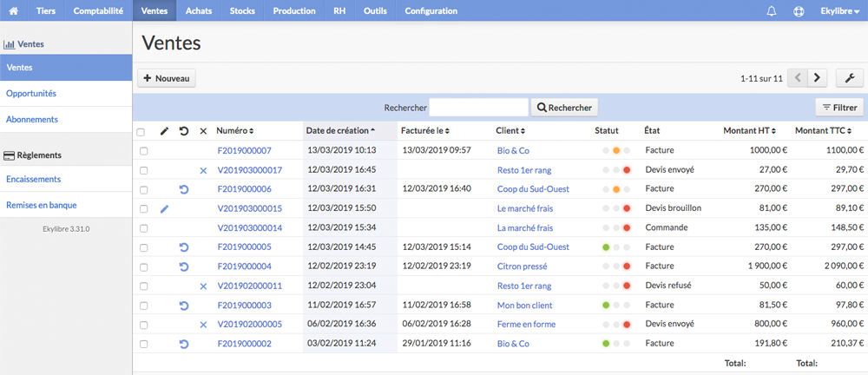868x375 pixels.
Task: Sort by Client column
Action: (510, 131)
